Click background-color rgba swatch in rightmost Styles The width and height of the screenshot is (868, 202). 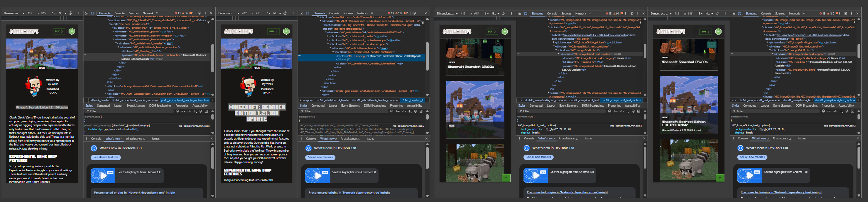(x=761, y=129)
